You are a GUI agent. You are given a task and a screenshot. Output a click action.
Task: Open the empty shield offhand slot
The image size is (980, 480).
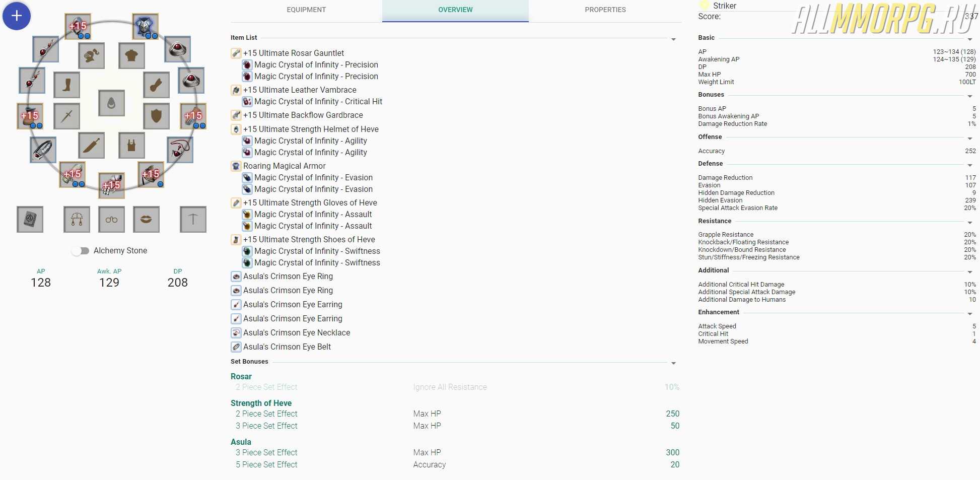(x=156, y=116)
